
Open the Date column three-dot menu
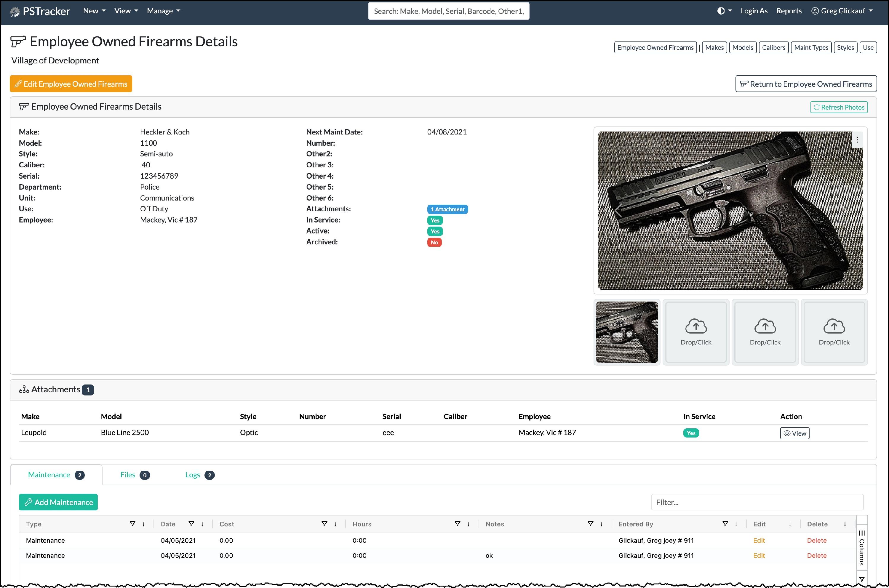[202, 524]
